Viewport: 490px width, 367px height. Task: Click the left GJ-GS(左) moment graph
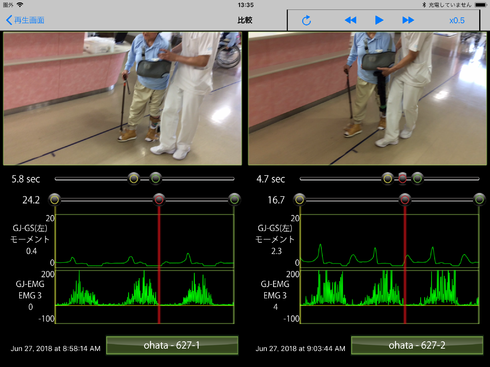(144, 241)
